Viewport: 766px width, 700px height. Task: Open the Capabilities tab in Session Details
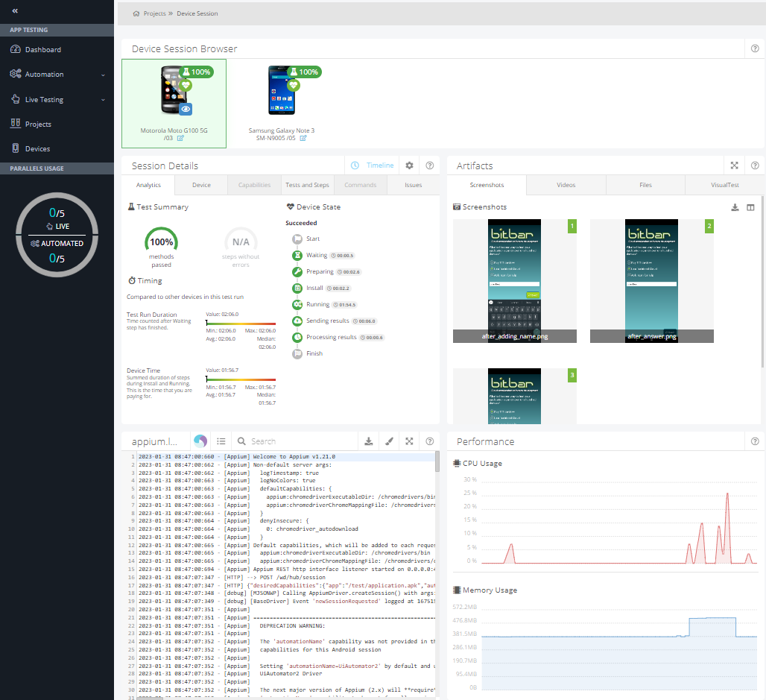tap(254, 185)
